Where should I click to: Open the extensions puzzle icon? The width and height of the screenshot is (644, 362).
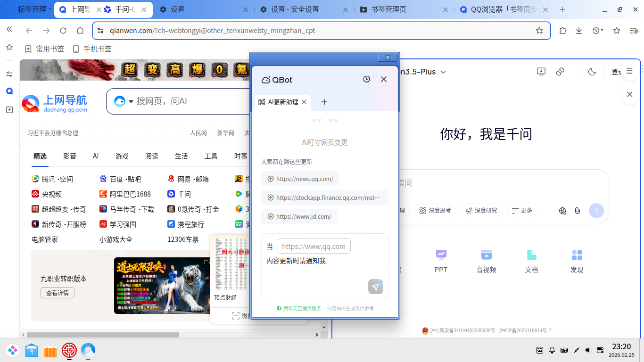(562, 31)
